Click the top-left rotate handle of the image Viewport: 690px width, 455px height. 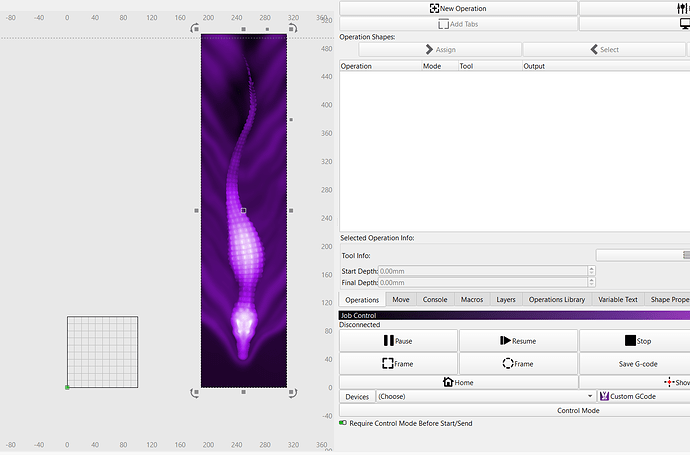pyautogui.click(x=195, y=29)
